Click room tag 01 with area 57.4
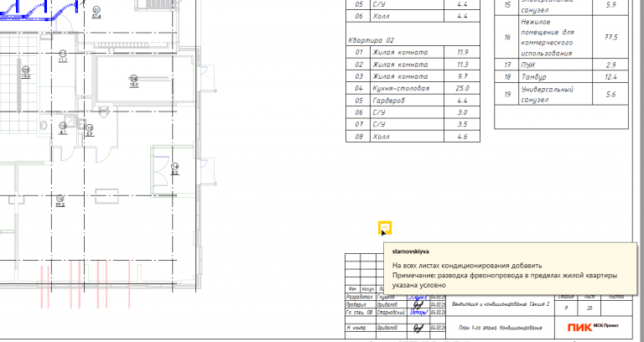The height and width of the screenshot is (342, 644). (x=96, y=13)
